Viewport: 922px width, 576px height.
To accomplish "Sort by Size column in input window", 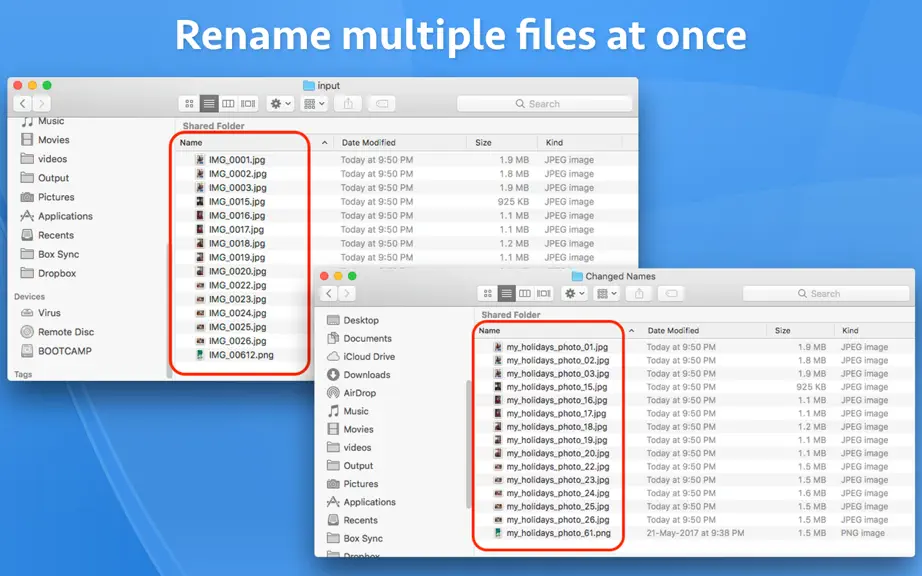I will pyautogui.click(x=483, y=143).
